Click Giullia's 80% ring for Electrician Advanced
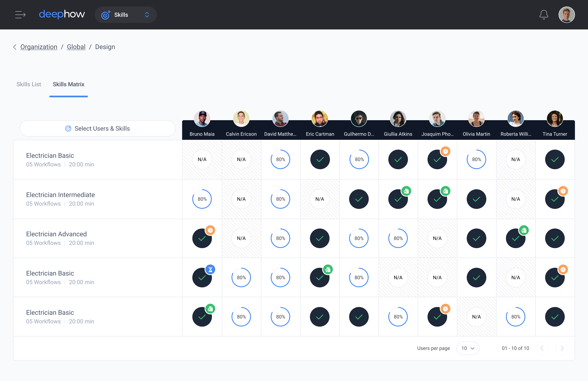The height and width of the screenshot is (381, 588). (x=398, y=238)
